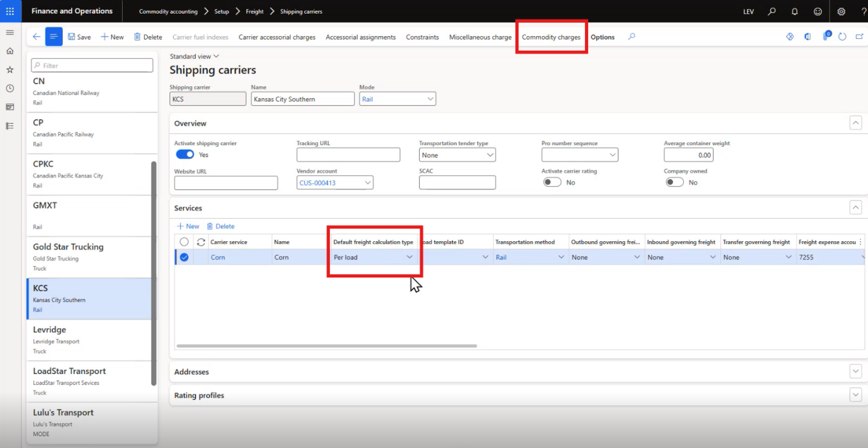Open the settings gear icon
868x448 pixels.
click(x=841, y=11)
